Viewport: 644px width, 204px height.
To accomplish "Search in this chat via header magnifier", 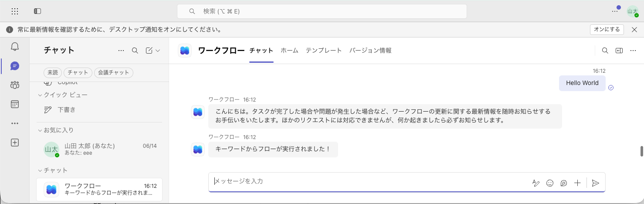I will click(x=605, y=51).
